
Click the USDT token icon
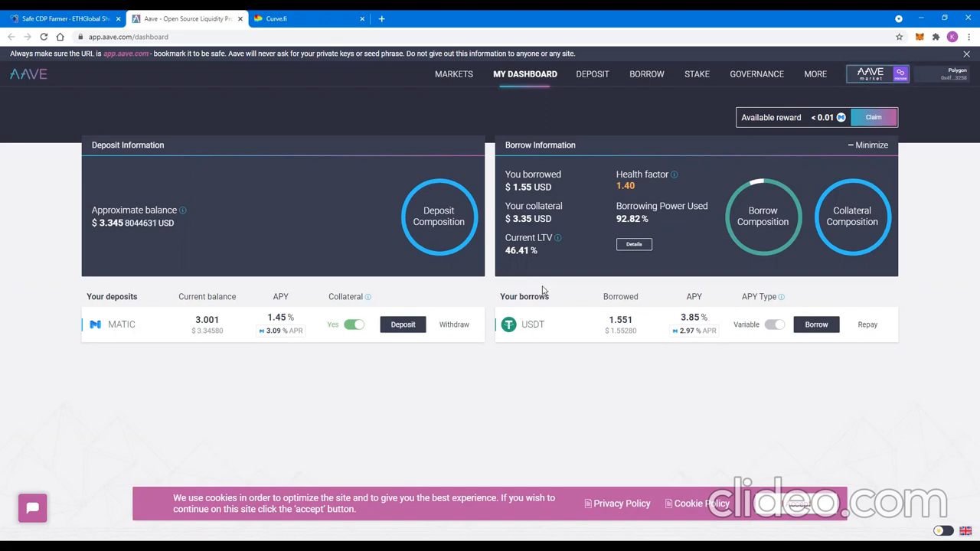(508, 324)
